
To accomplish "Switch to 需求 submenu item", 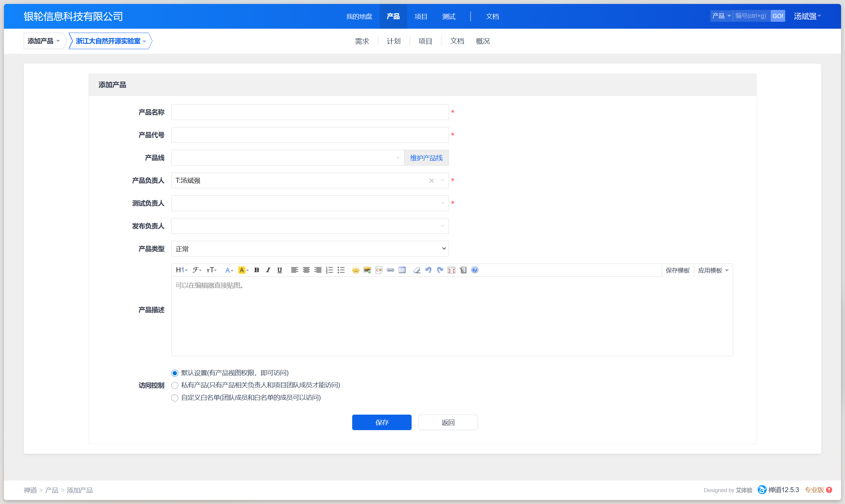I will [x=362, y=41].
